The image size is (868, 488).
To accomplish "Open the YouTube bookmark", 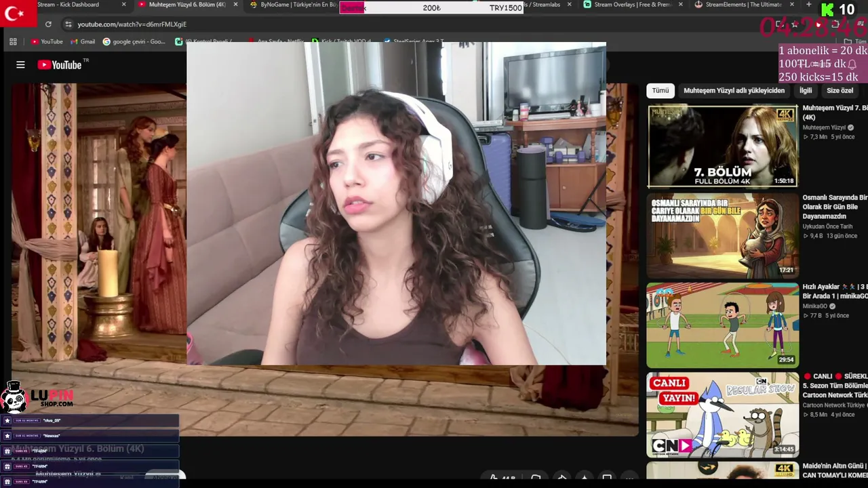I will 47,41.
